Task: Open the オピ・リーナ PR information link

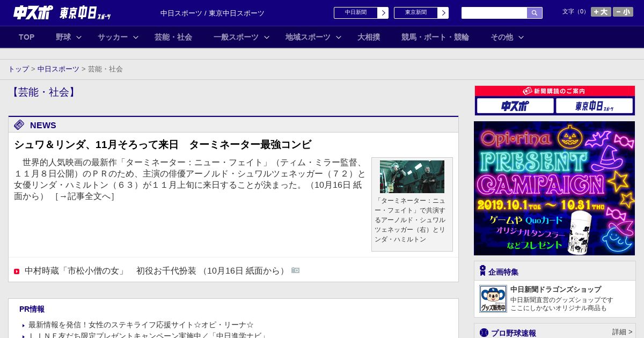Action: click(x=141, y=325)
